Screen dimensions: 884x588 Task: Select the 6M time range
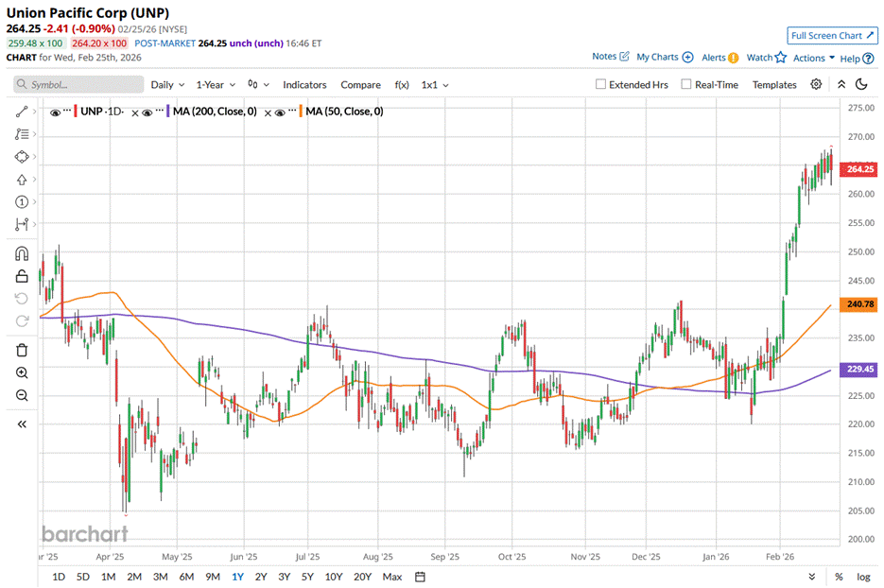[186, 577]
